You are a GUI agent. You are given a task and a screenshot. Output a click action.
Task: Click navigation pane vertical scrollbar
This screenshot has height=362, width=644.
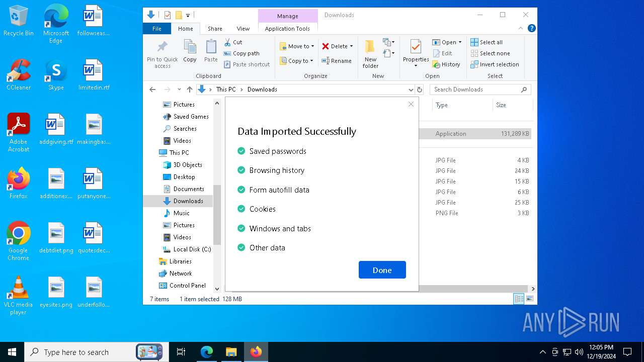[217, 214]
